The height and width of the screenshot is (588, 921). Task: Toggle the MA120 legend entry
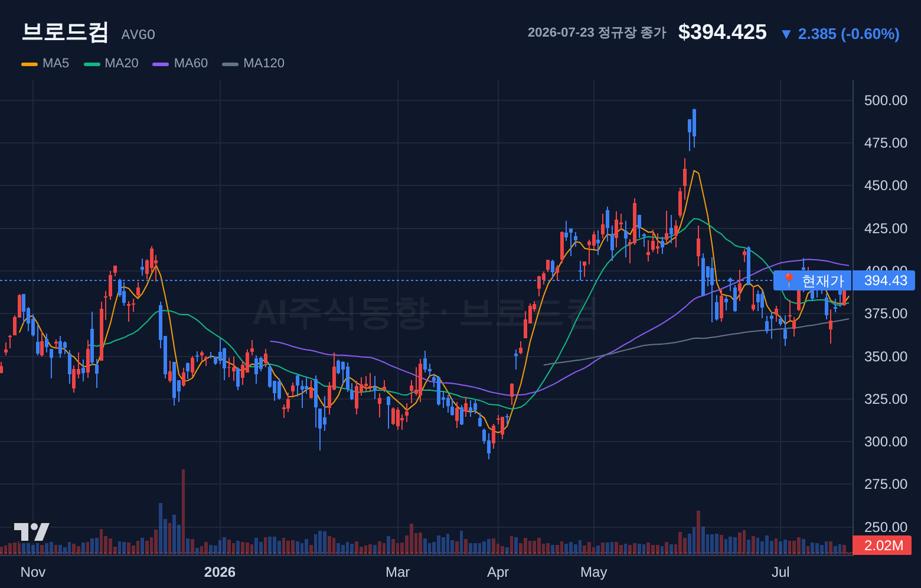tap(253, 63)
